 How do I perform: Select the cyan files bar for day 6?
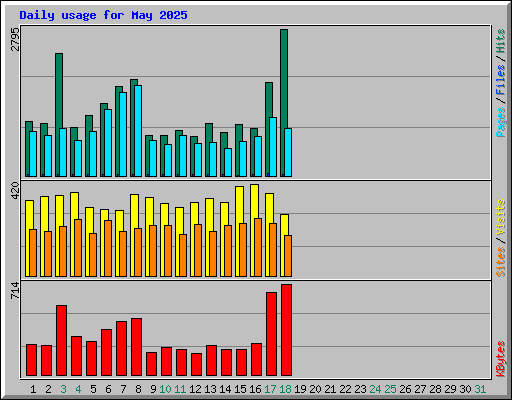click(x=108, y=143)
